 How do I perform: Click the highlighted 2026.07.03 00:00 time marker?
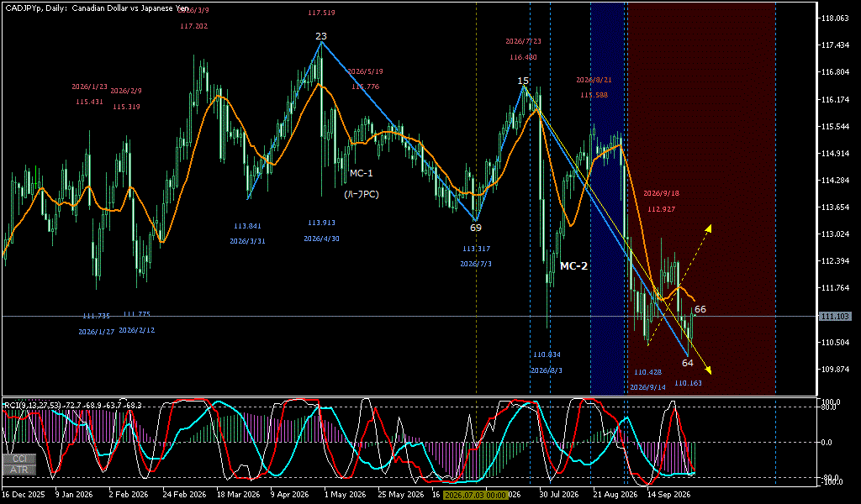[x=475, y=495]
